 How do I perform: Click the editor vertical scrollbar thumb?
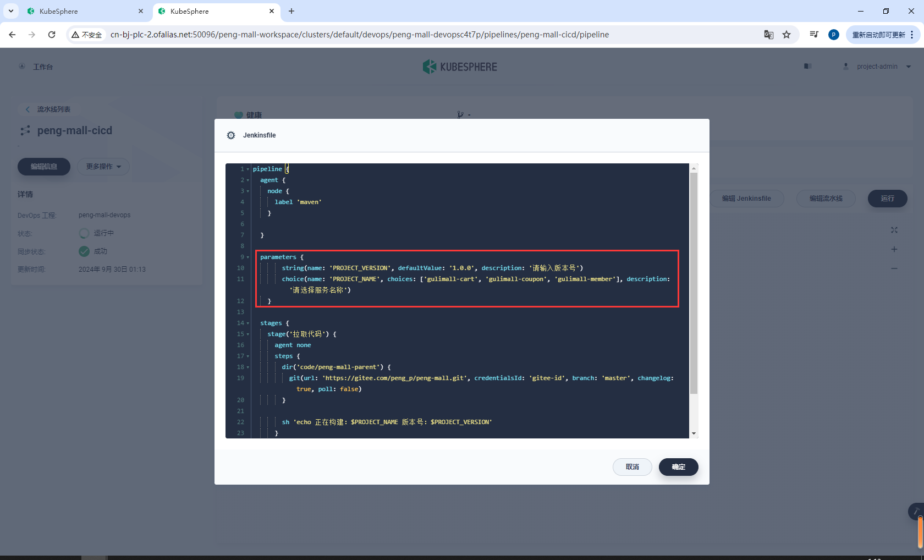pos(694,283)
